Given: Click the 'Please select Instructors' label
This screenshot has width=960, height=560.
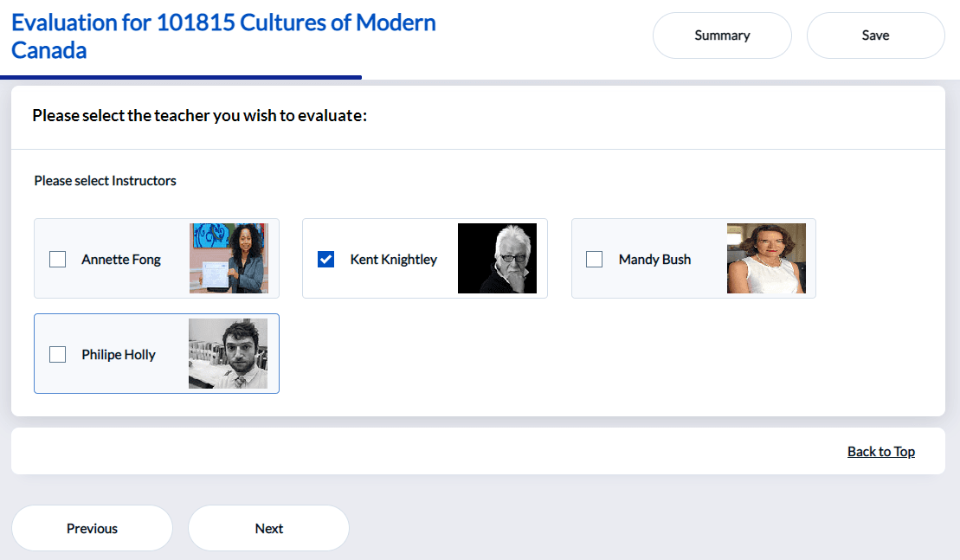Looking at the screenshot, I should pyautogui.click(x=105, y=181).
